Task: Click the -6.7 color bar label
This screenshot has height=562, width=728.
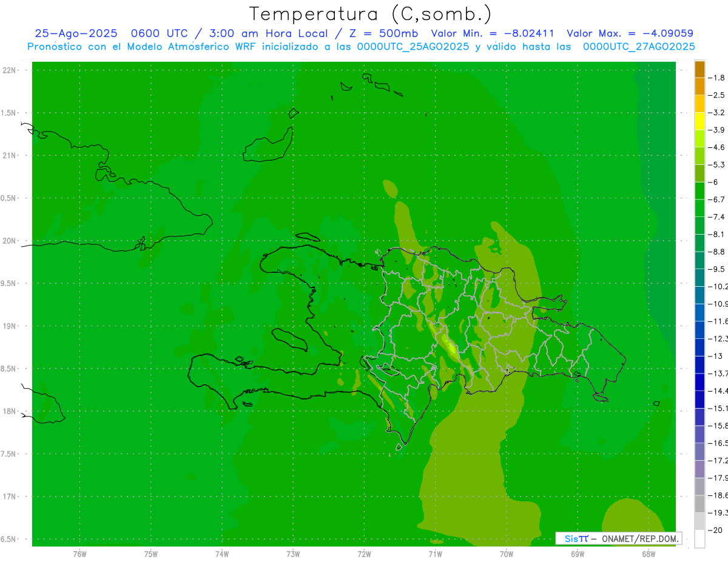Action: [x=718, y=199]
